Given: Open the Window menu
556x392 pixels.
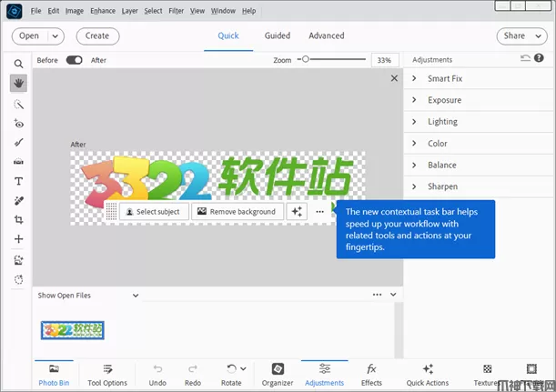Looking at the screenshot, I should click(x=223, y=11).
